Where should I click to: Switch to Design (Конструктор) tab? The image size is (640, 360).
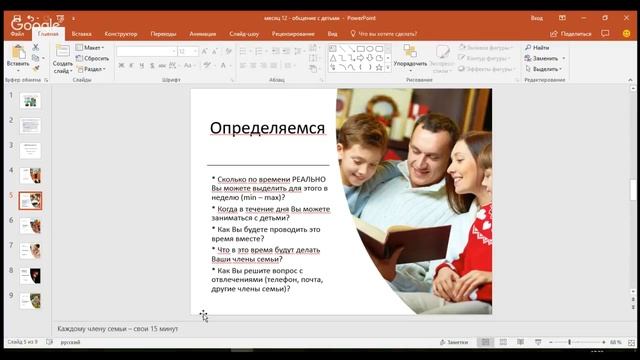(x=121, y=34)
